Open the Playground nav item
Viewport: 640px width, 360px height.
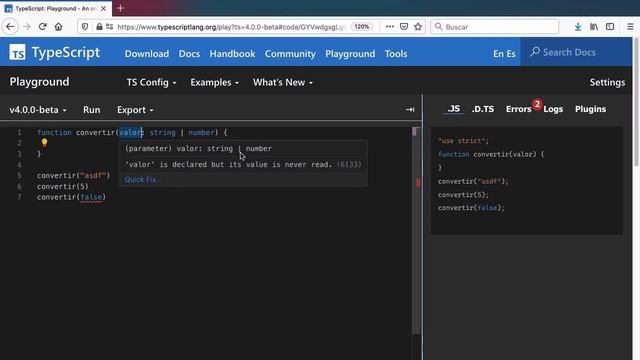point(350,54)
